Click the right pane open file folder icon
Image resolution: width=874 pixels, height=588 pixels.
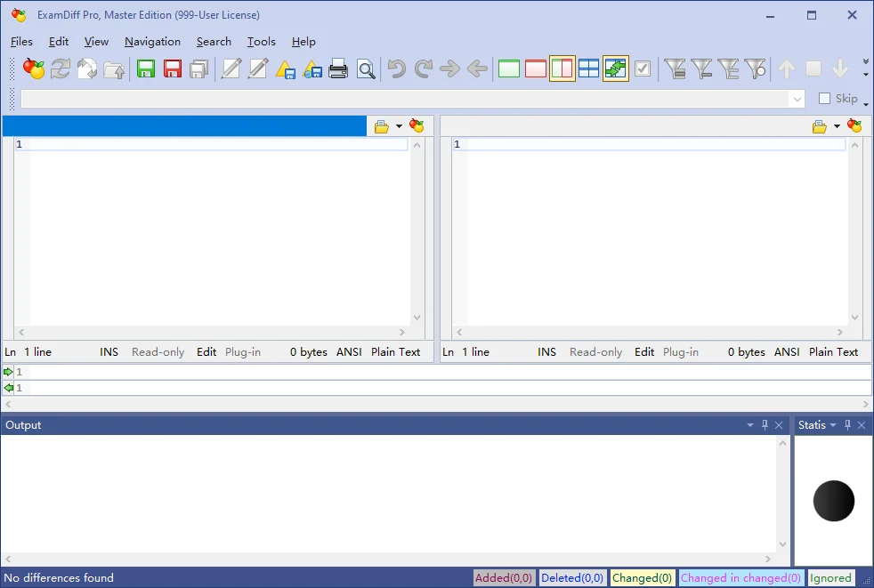(x=820, y=126)
